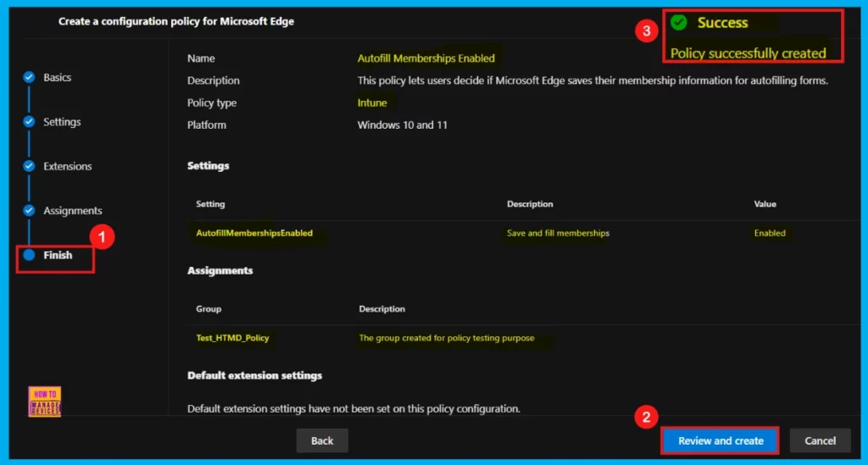Select the name 'Autofill Memberships Enabled'
This screenshot has height=465, width=868.
(426, 58)
